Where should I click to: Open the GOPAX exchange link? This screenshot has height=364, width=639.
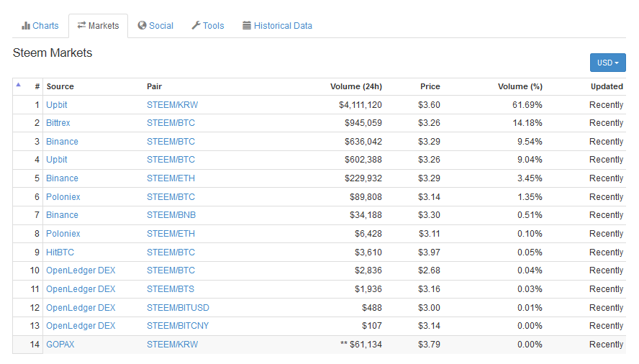point(60,345)
